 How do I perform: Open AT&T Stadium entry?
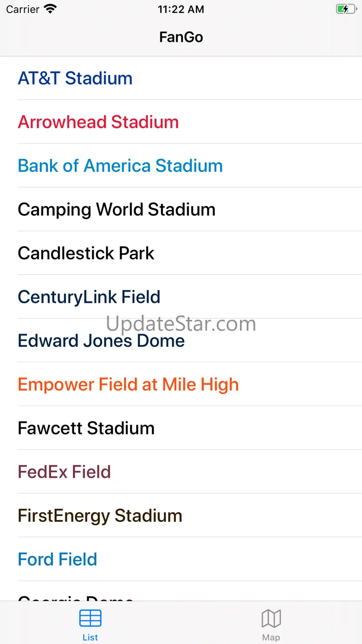(x=181, y=78)
